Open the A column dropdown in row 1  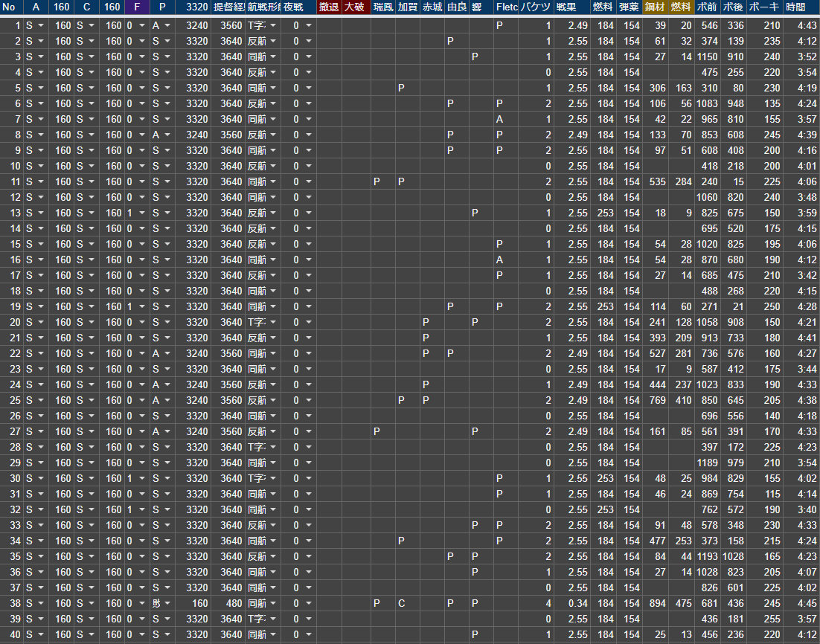coord(41,25)
